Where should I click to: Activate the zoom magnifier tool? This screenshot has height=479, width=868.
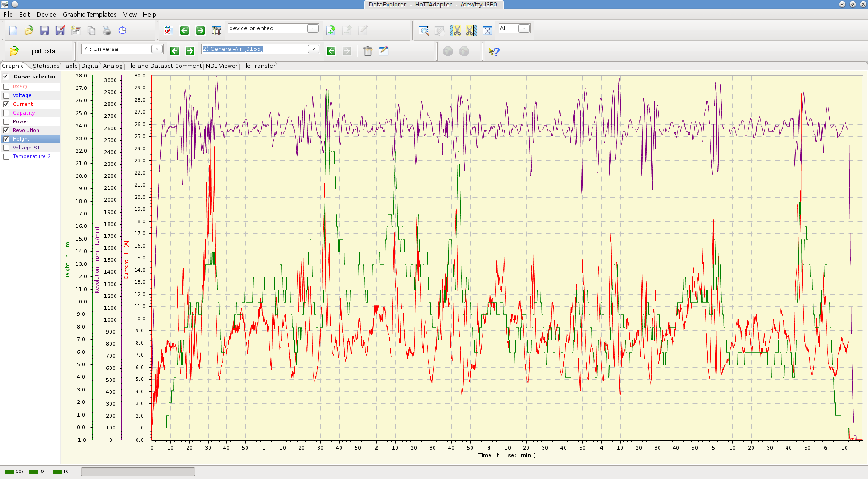[423, 31]
